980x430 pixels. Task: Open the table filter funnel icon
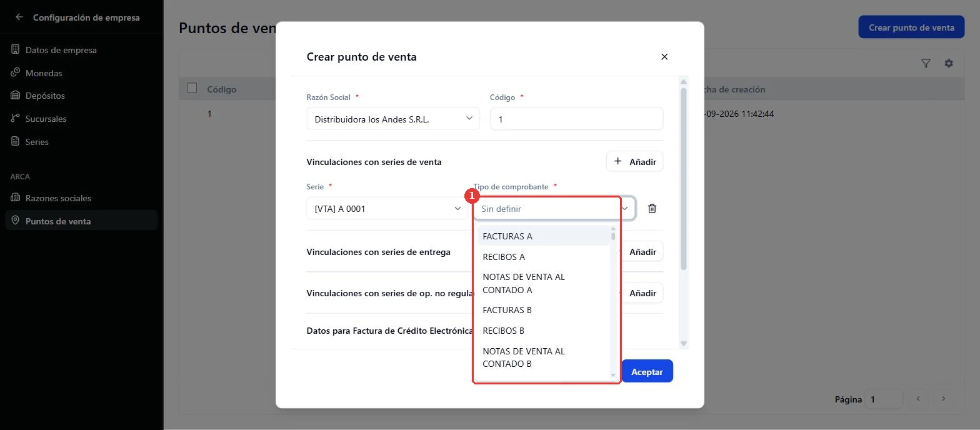coord(926,63)
